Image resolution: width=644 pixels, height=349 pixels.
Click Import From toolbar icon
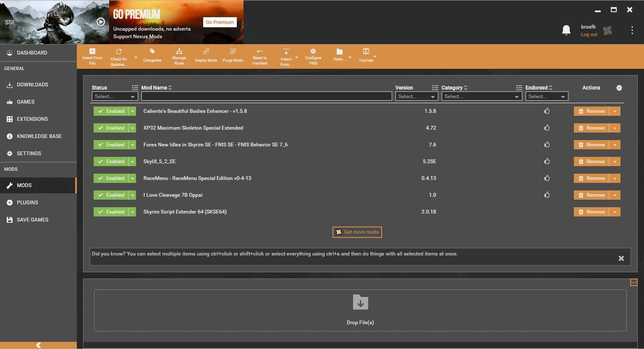click(286, 51)
